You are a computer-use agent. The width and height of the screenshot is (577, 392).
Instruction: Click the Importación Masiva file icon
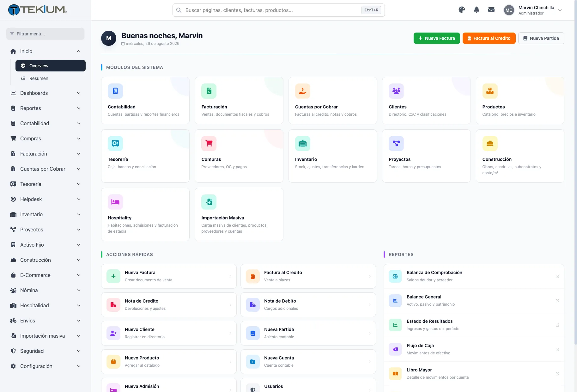(x=209, y=202)
